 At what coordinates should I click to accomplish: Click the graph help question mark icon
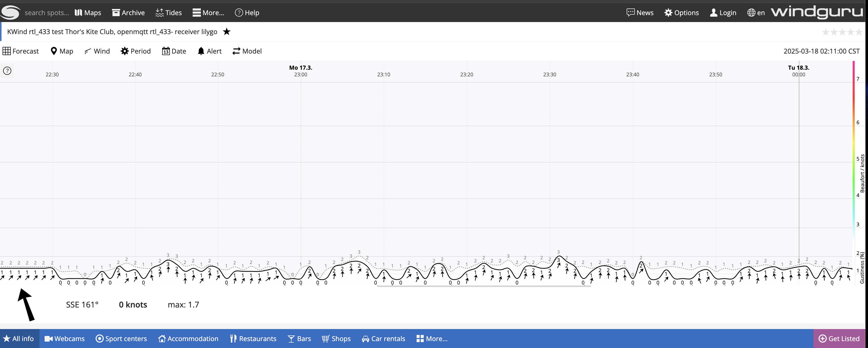tap(7, 71)
